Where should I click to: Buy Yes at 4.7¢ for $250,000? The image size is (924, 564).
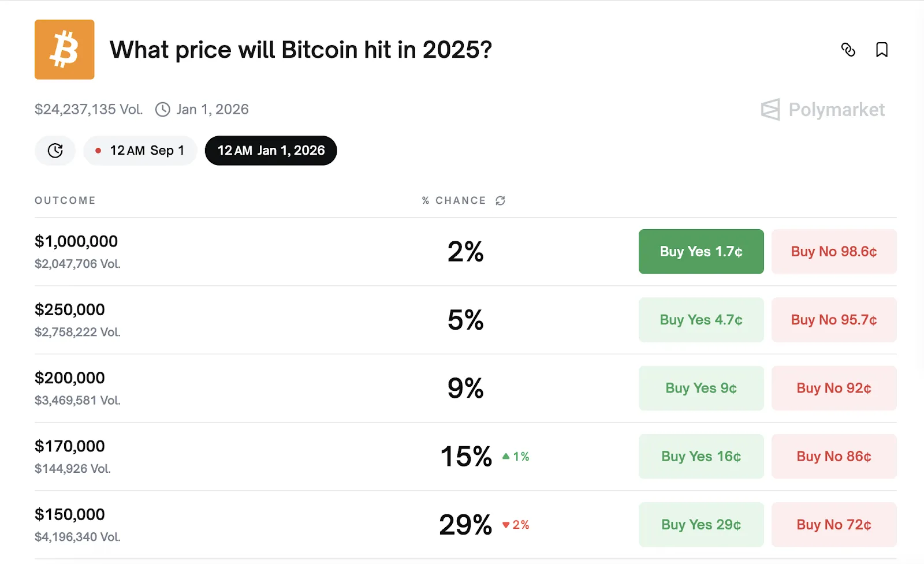click(701, 320)
